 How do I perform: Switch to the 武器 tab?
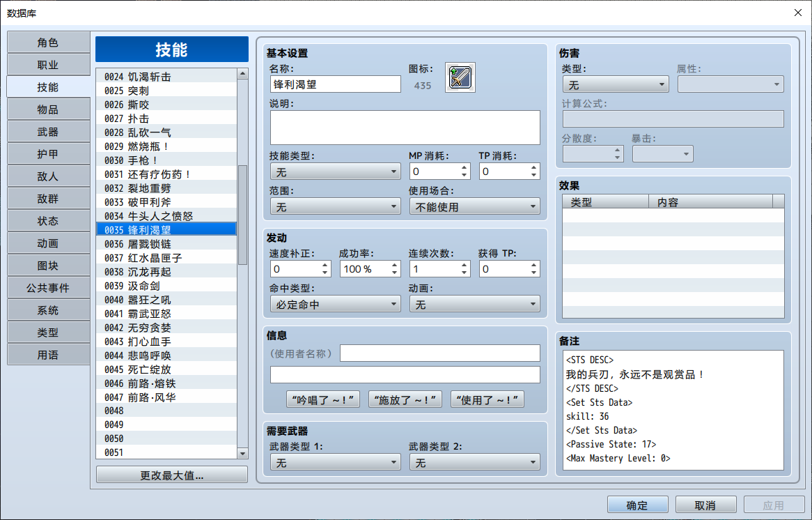click(x=48, y=132)
